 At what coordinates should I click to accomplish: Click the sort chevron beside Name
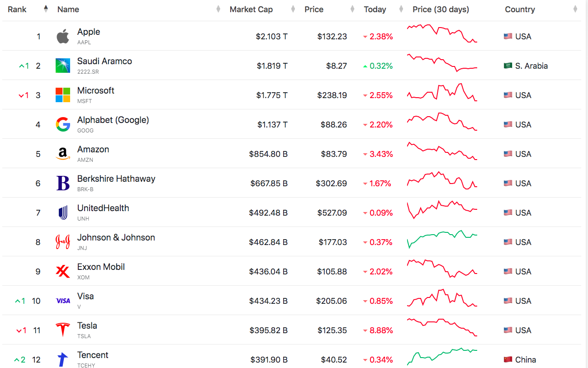[x=218, y=8]
